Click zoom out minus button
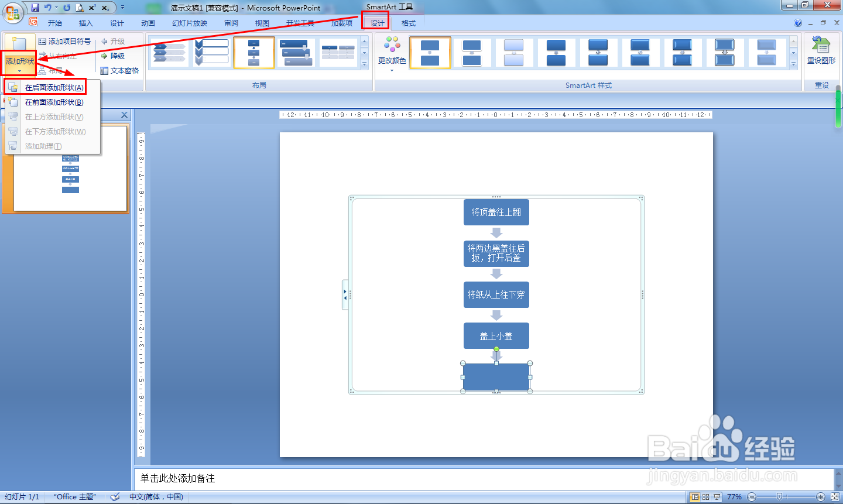Screen dimensions: 843x504 [x=752, y=497]
